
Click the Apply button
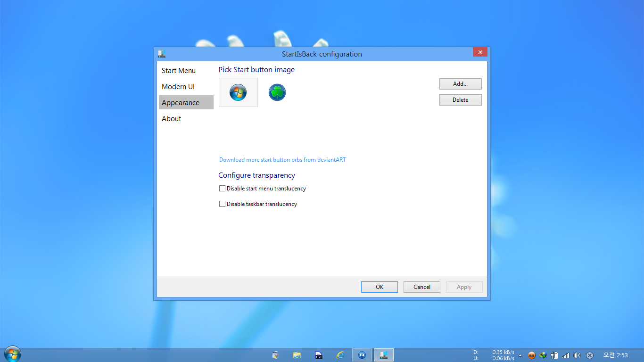(464, 287)
